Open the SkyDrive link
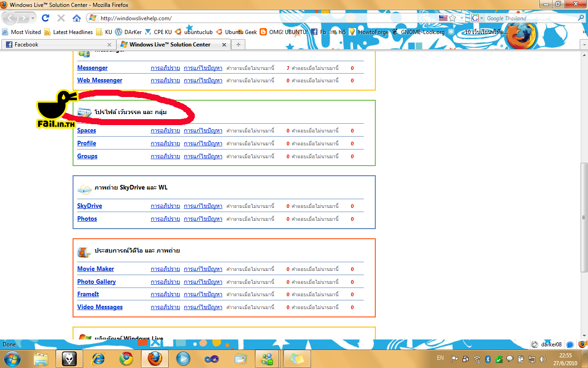Viewport: 588px width, 368px height. 90,206
